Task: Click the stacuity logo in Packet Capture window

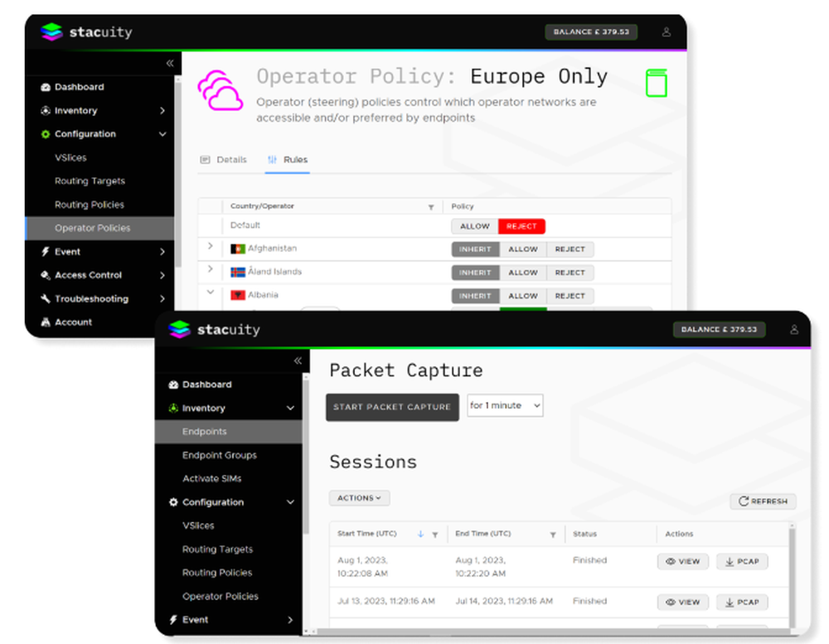Action: [x=214, y=329]
